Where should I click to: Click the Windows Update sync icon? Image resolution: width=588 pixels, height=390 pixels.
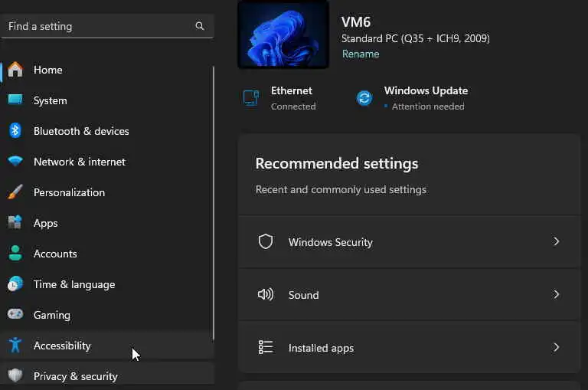point(364,97)
